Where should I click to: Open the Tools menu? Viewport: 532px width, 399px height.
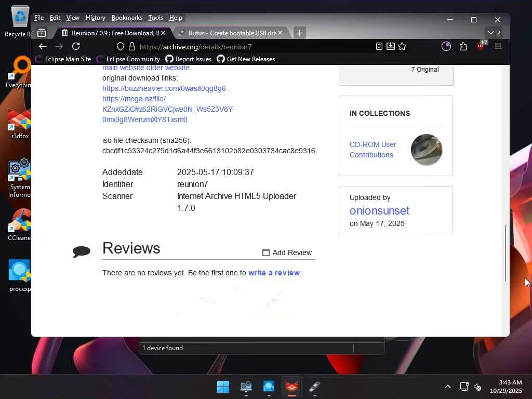(156, 18)
